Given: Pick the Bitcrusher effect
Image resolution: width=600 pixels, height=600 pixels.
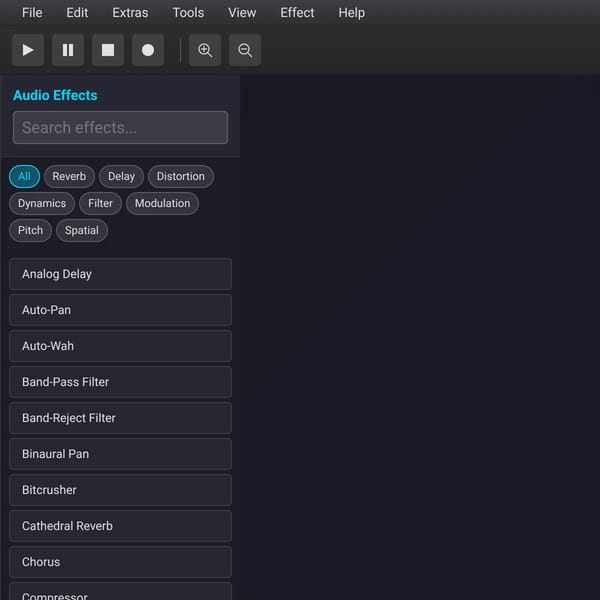Looking at the screenshot, I should 120,490.
